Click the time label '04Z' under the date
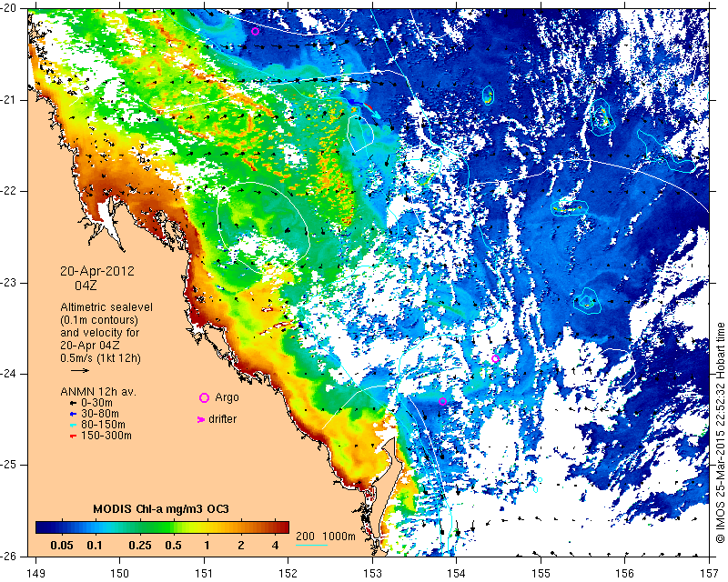Viewport: 728px width, 582px height. click(x=86, y=286)
